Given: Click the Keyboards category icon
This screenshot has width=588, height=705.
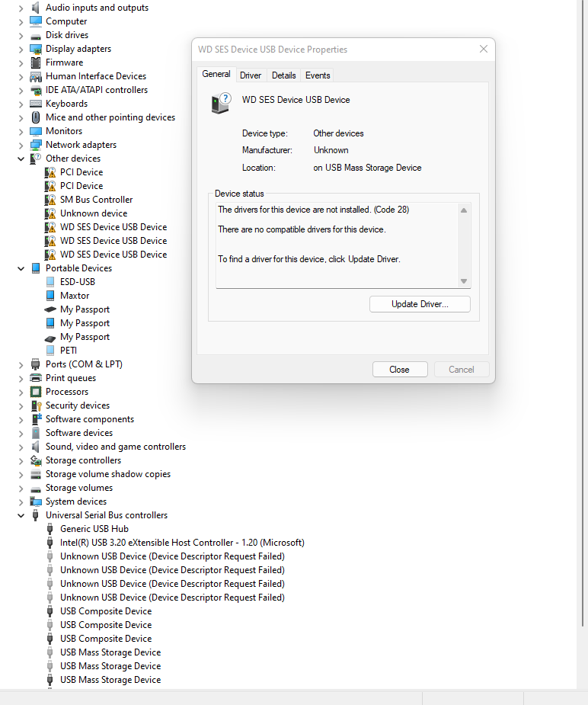Looking at the screenshot, I should 36,104.
